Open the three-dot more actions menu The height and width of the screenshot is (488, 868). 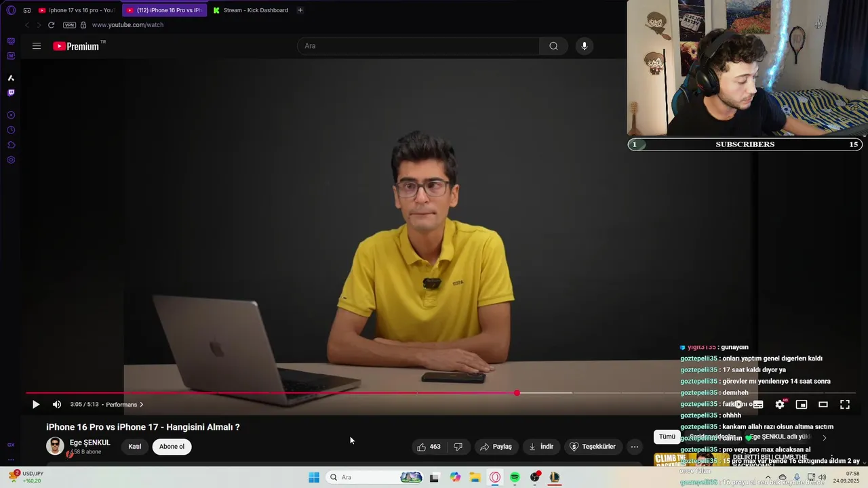pos(635,447)
